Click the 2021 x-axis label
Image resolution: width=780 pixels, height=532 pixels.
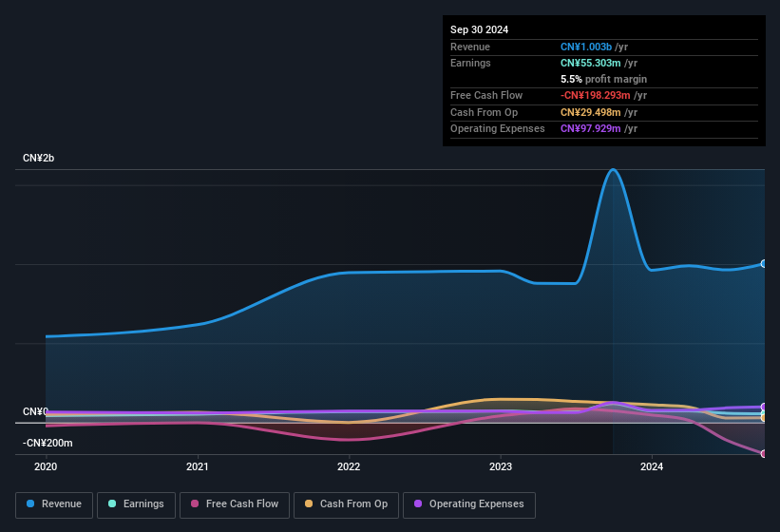tap(198, 466)
